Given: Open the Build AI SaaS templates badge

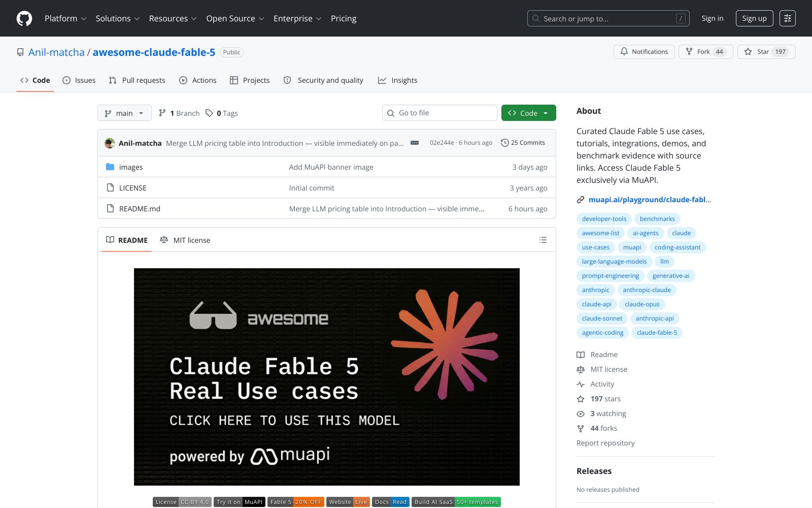Looking at the screenshot, I should pos(456,502).
